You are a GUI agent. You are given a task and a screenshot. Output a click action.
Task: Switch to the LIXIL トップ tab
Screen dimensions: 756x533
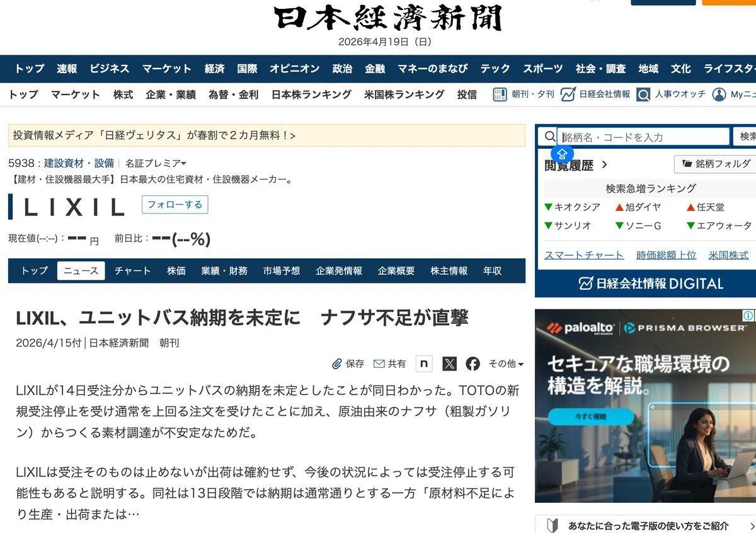point(34,271)
